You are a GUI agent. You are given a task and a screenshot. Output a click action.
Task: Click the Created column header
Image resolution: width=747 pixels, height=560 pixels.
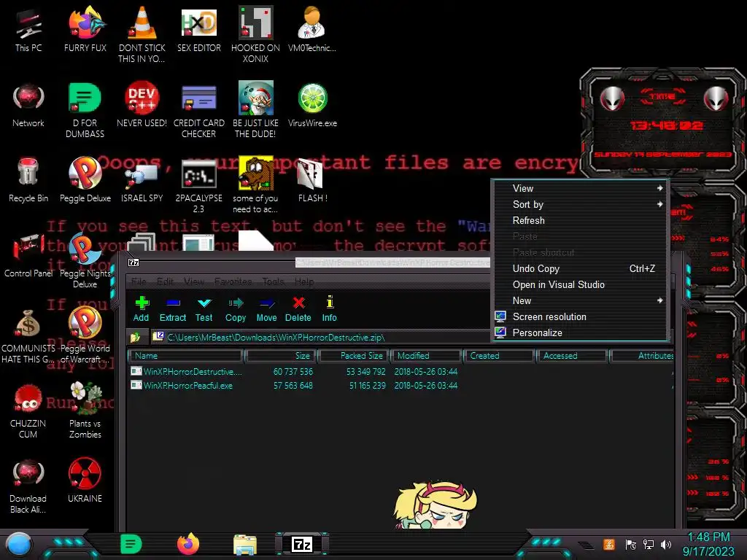[x=499, y=356]
